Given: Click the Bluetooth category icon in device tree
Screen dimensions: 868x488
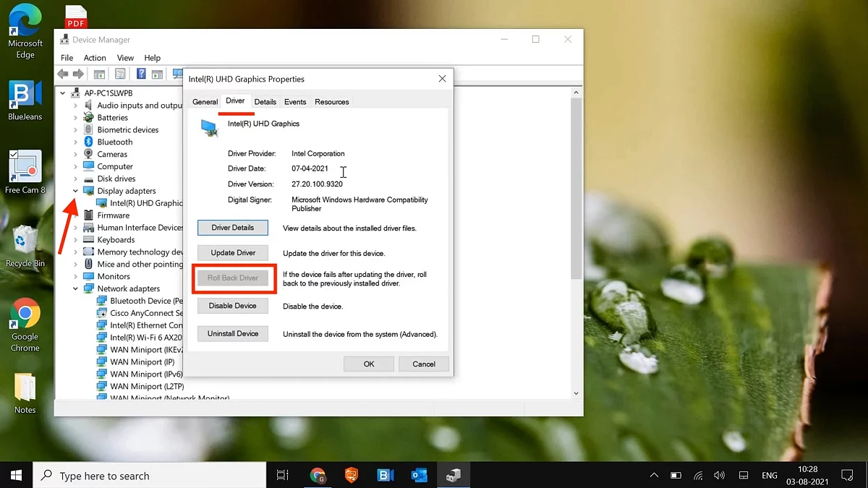Looking at the screenshot, I should 88,142.
